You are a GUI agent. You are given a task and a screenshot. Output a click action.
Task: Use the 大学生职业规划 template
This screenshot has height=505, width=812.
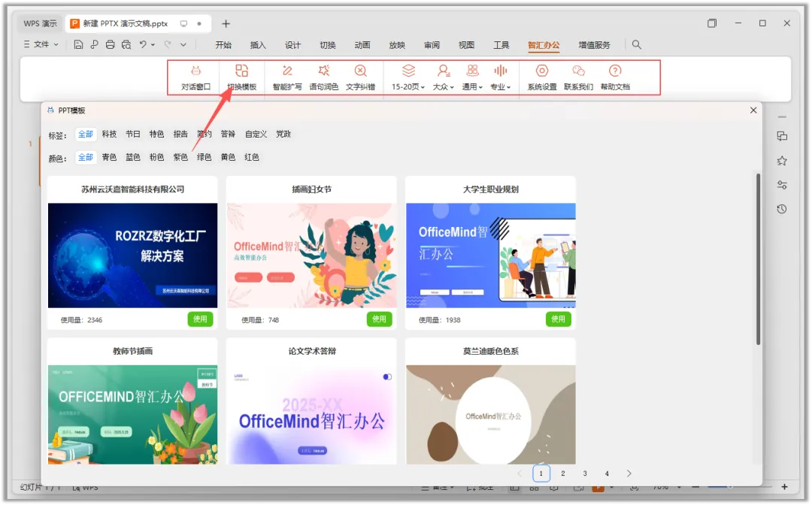click(558, 319)
